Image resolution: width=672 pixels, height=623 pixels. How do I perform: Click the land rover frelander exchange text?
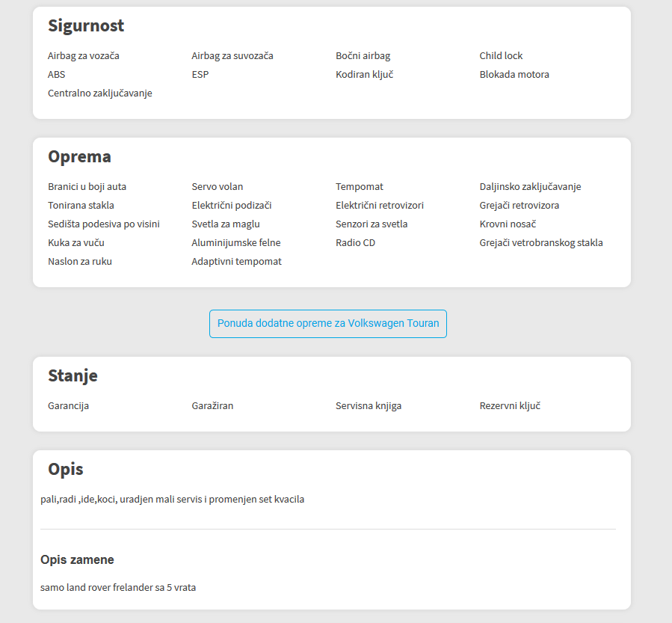(x=118, y=588)
